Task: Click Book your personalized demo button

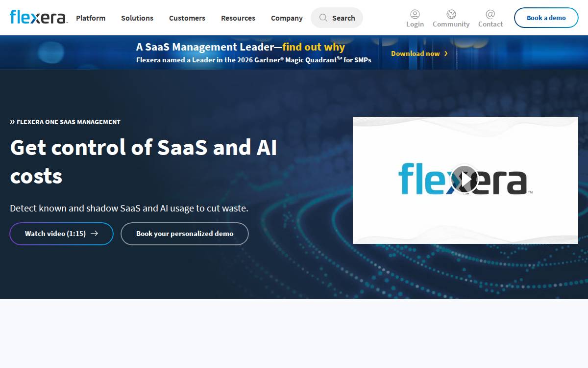Action: pos(185,234)
